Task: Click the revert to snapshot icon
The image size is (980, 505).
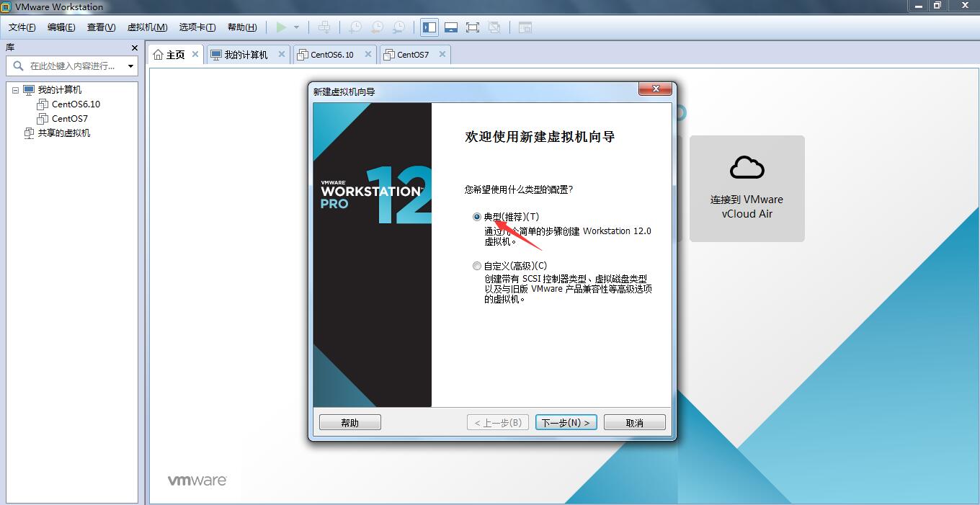Action: coord(377,27)
